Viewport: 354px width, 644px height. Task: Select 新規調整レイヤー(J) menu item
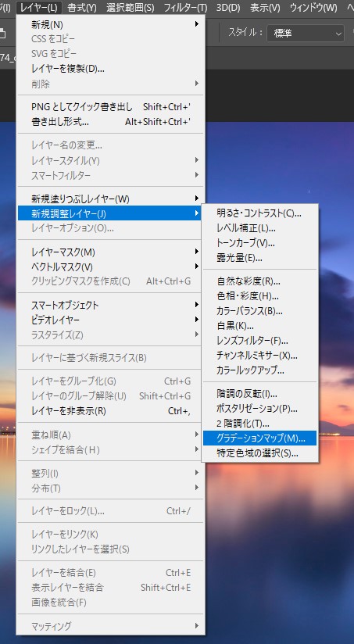[109, 213]
